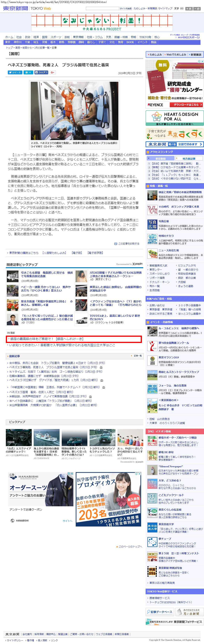Click the HEART & DESIGN FOR ALL banner
204x644 pixels.
[x=175, y=118]
